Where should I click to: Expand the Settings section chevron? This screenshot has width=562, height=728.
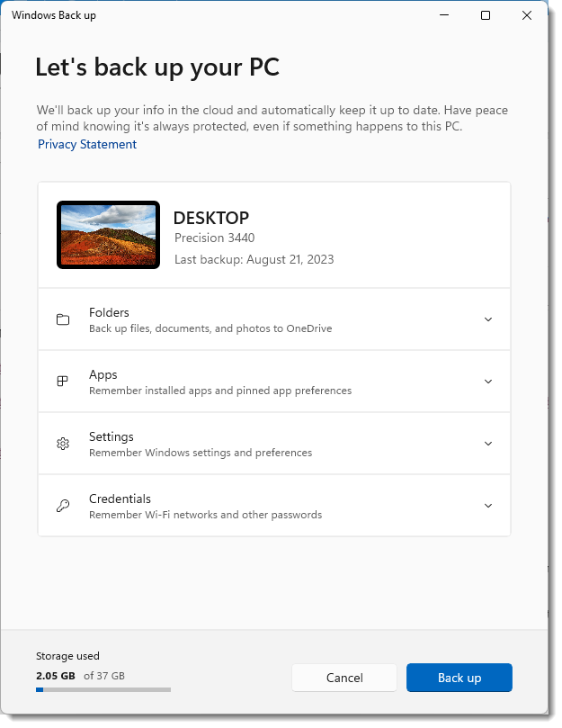tap(488, 444)
